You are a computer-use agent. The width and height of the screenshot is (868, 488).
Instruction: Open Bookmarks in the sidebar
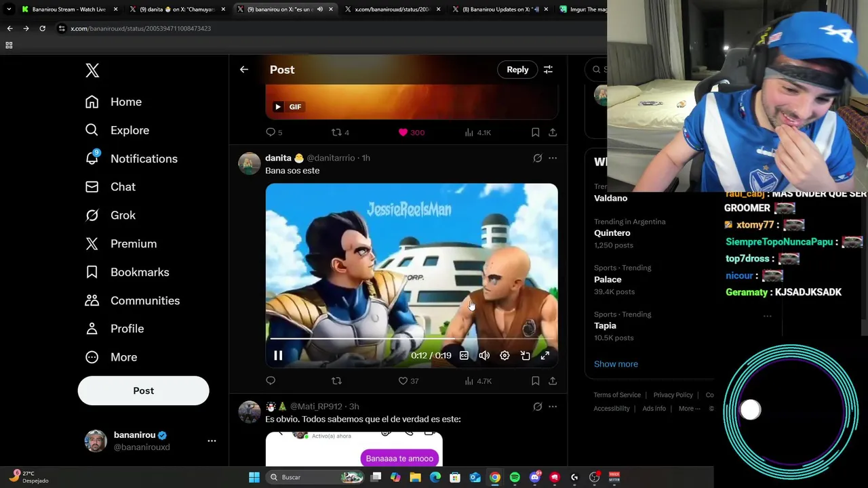coord(127,272)
